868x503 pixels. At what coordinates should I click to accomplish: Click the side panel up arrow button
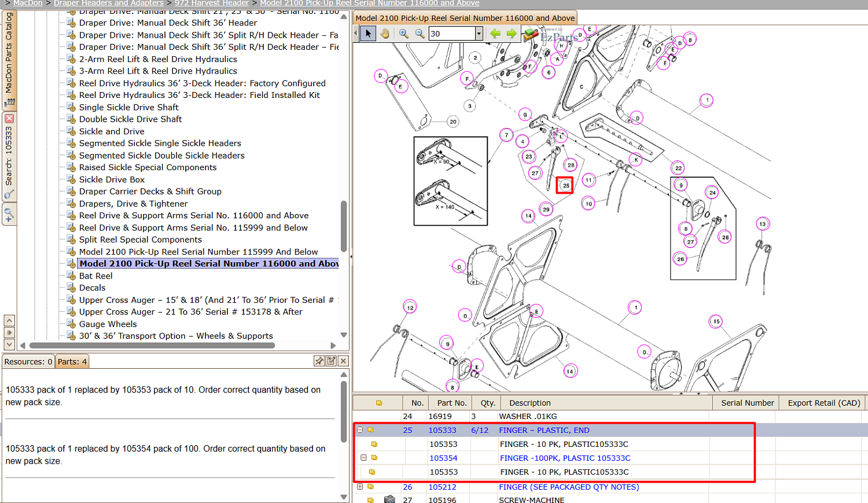[x=9, y=321]
